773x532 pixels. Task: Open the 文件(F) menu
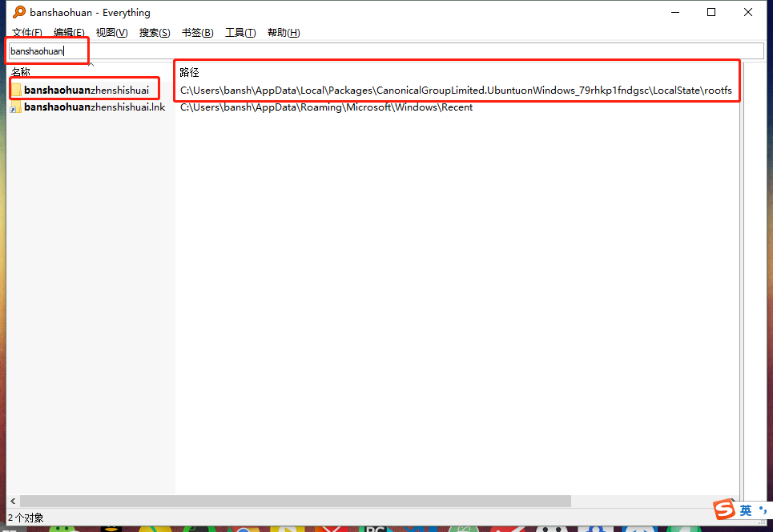27,33
